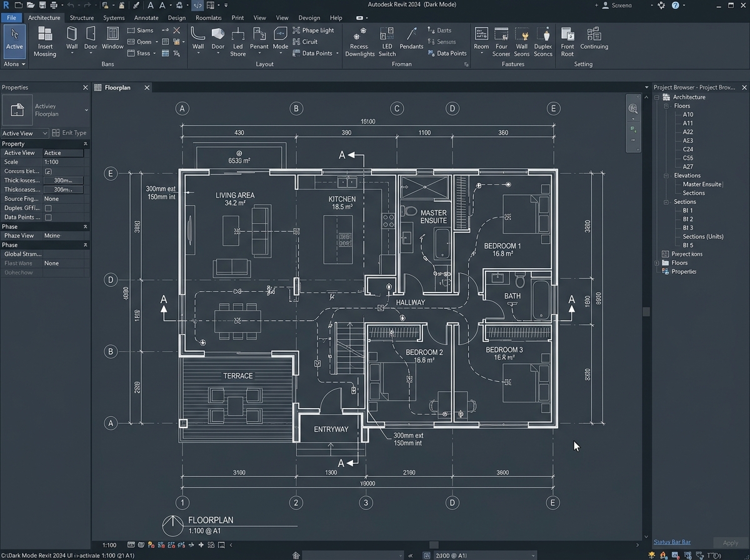The width and height of the screenshot is (750, 560).
Task: Click the first Thick kisces 300m value field
Action: click(62, 181)
